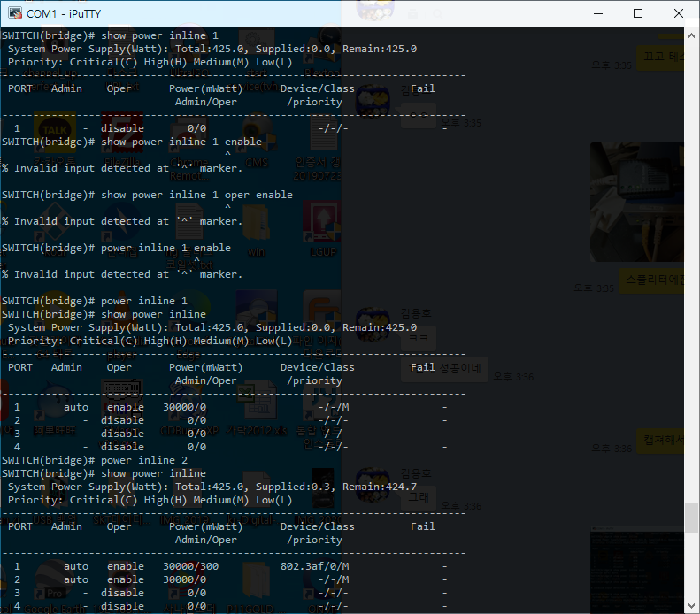700x614 pixels.
Task: Close the COM1 iPuTTY session window
Action: pos(678,13)
